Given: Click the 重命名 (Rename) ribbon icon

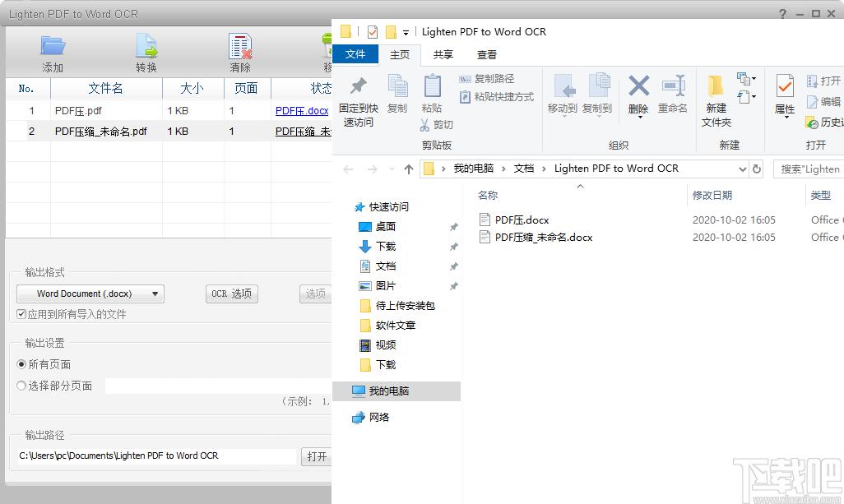Looking at the screenshot, I should [x=674, y=86].
